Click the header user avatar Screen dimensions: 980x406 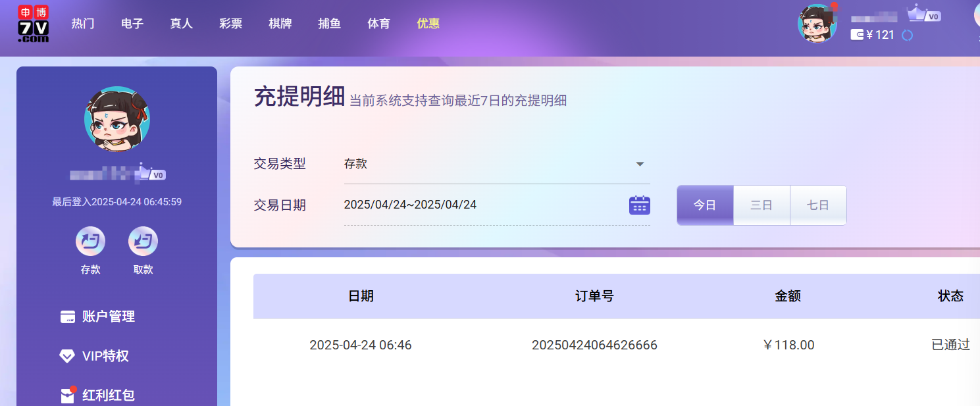point(817,24)
